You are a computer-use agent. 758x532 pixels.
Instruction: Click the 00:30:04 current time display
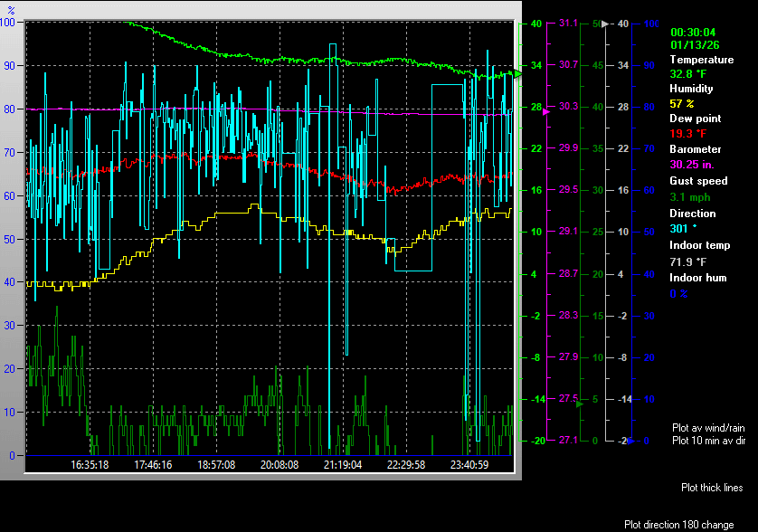[x=691, y=32]
